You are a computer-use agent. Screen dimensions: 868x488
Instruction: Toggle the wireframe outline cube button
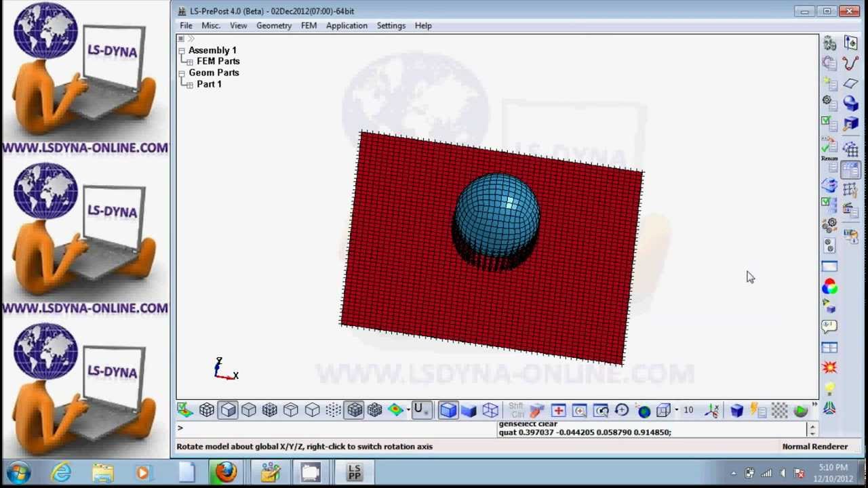[x=490, y=410]
